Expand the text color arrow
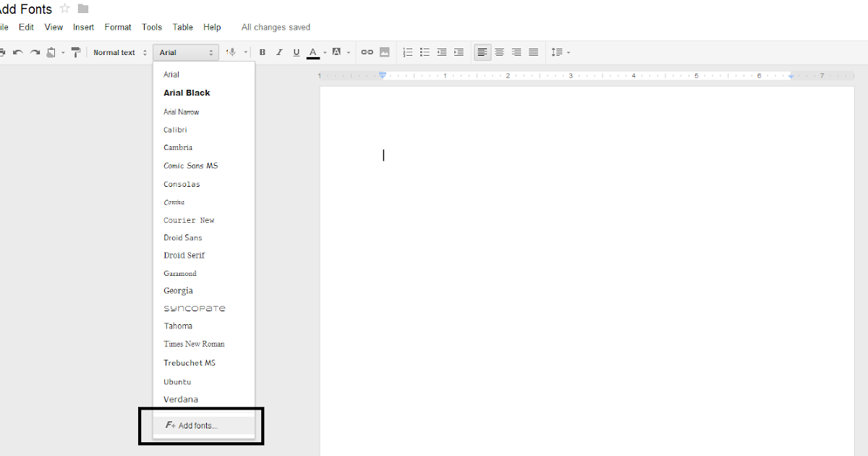 [x=325, y=52]
